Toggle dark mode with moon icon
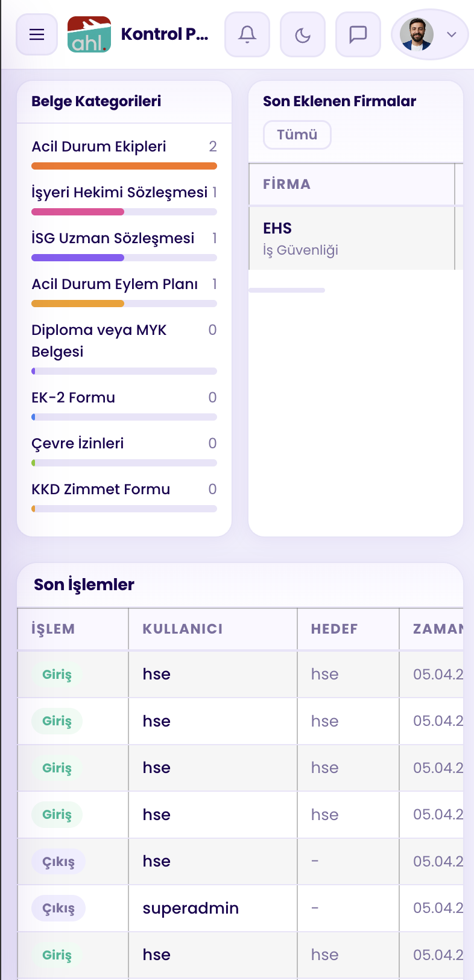Image resolution: width=474 pixels, height=980 pixels. tap(303, 34)
